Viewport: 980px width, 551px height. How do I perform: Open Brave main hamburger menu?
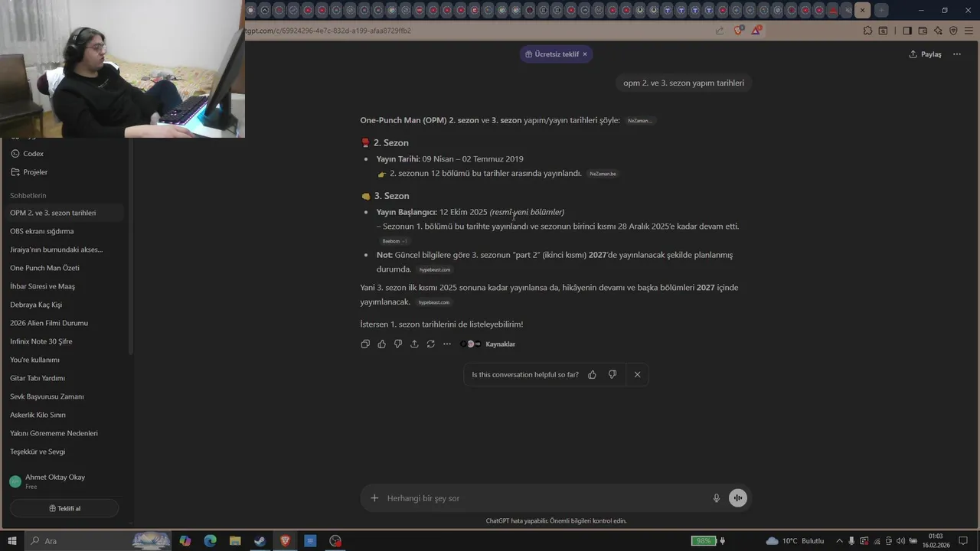[x=969, y=31]
